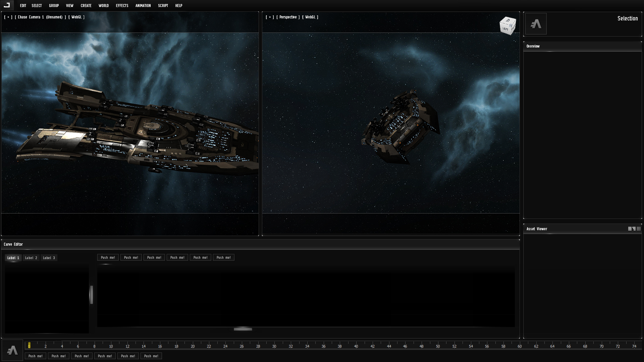The width and height of the screenshot is (644, 362).
Task: Click the Selection panel logo icon
Action: coord(536,24)
